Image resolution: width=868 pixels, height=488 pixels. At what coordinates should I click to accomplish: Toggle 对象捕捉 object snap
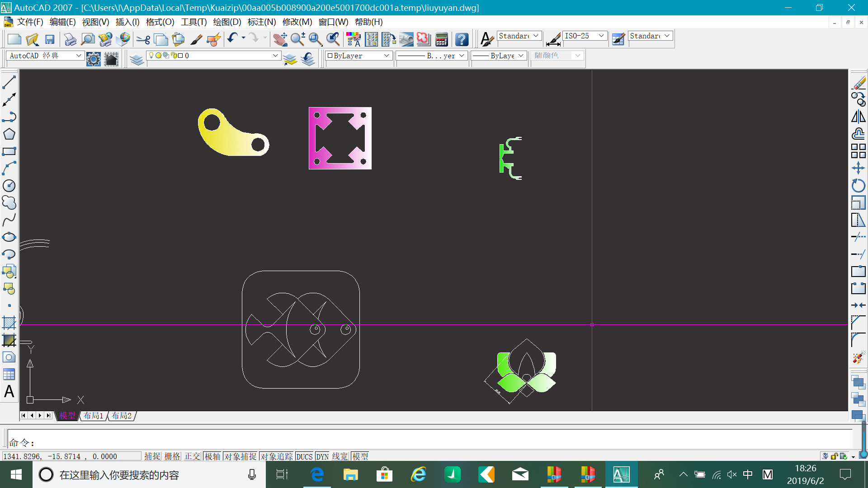[241, 456]
